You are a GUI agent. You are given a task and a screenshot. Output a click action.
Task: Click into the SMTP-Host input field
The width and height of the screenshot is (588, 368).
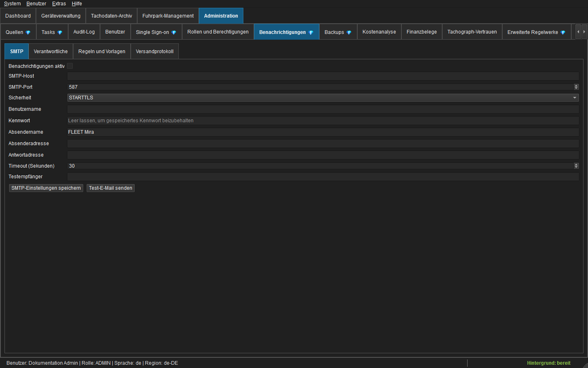click(x=323, y=76)
